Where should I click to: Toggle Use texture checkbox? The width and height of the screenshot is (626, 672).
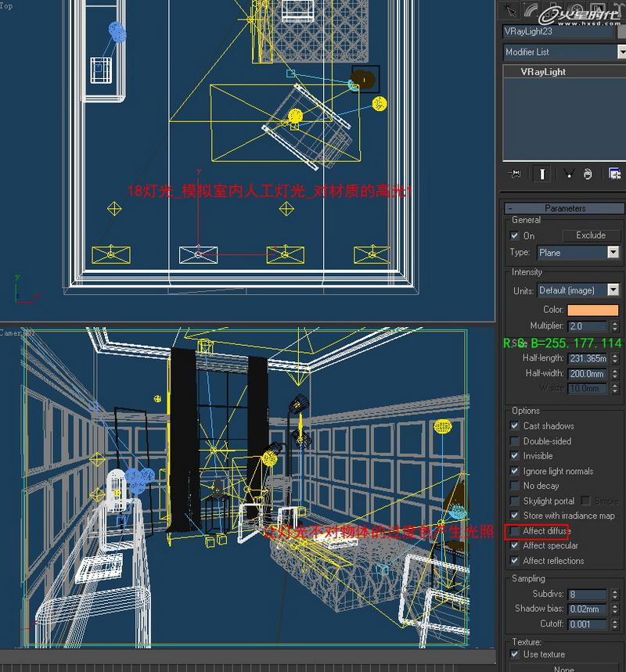point(515,654)
